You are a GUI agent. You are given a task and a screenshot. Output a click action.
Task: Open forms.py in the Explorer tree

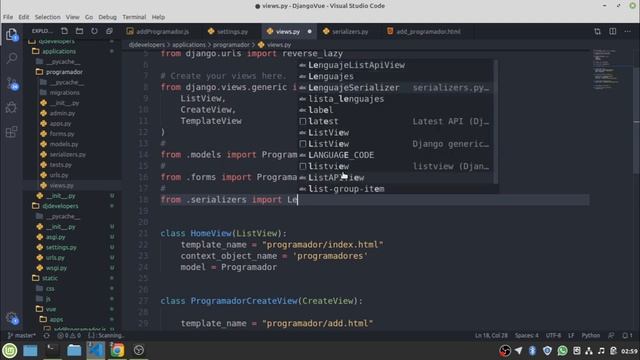62,134
